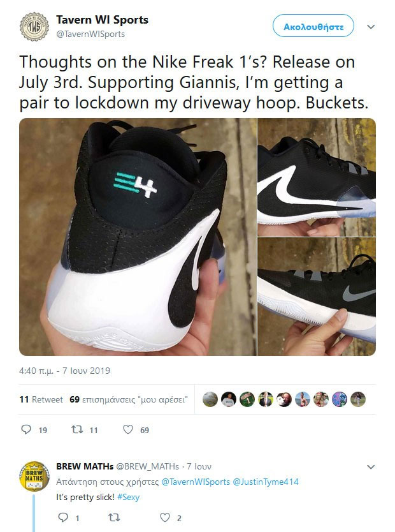Click the reply icon under main tweet

pyautogui.click(x=26, y=429)
